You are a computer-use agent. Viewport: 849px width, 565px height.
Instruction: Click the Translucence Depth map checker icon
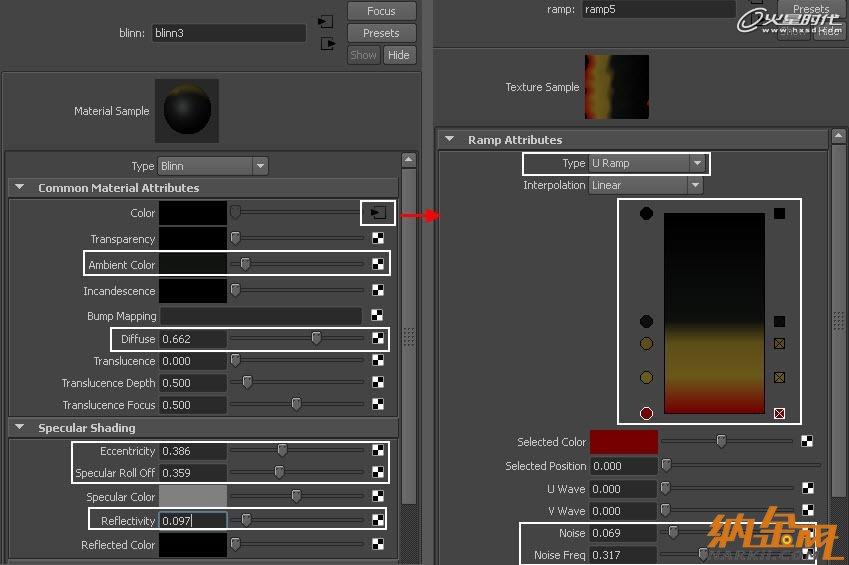point(378,382)
